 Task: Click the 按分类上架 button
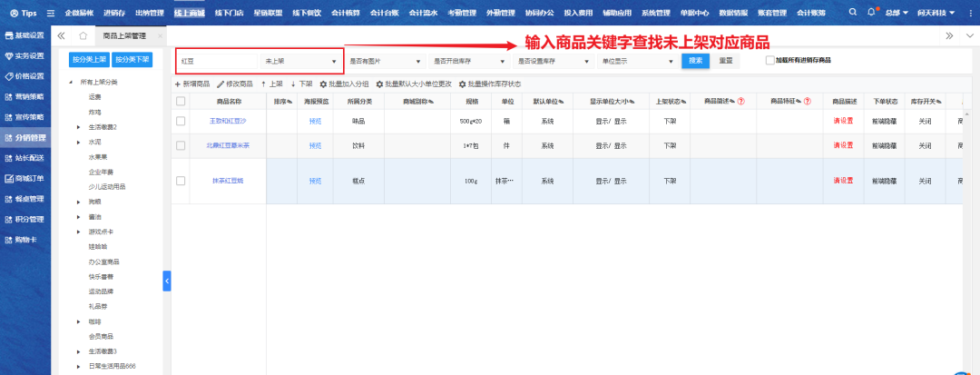coord(89,59)
